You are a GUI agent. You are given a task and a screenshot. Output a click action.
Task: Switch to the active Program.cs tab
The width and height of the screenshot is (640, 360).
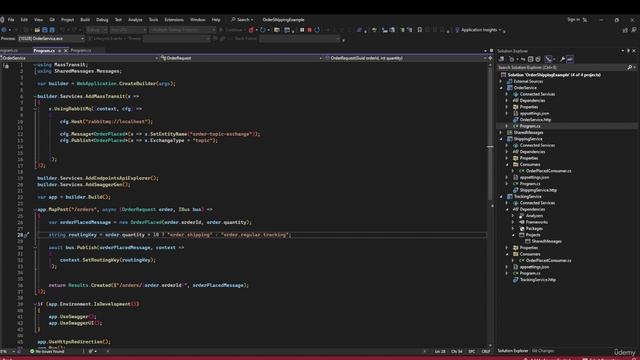pyautogui.click(x=44, y=51)
